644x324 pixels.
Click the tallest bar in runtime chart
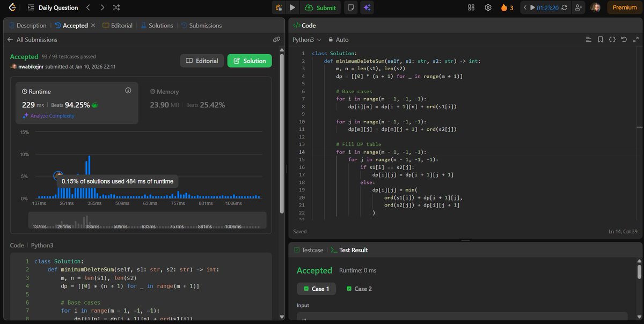(x=89, y=177)
